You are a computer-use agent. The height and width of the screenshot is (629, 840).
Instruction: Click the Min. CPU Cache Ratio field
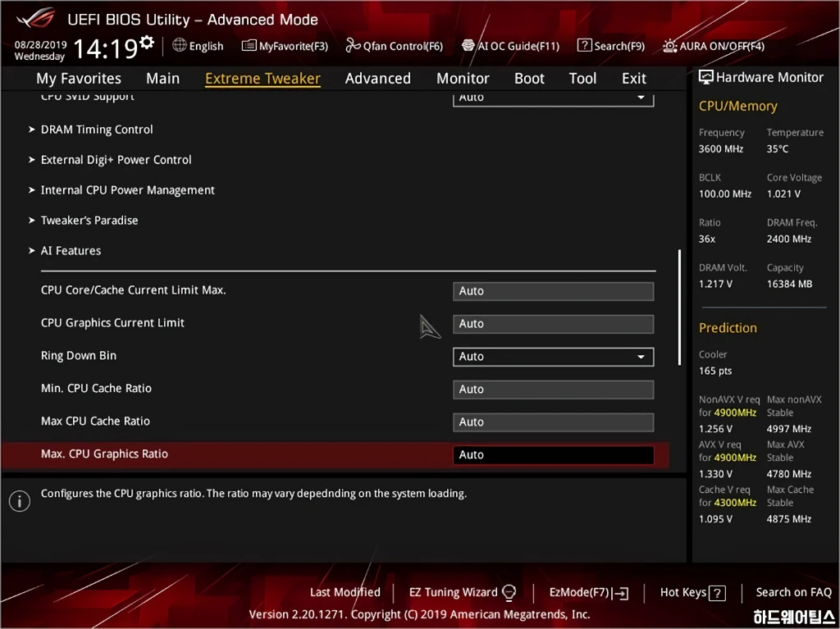point(553,390)
